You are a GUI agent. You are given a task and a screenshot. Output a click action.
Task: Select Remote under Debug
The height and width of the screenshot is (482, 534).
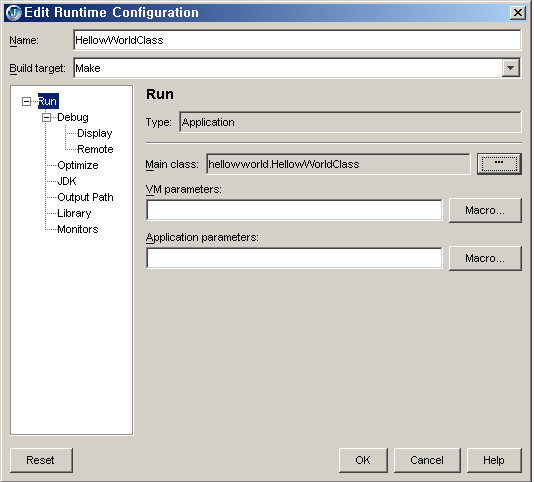point(95,149)
